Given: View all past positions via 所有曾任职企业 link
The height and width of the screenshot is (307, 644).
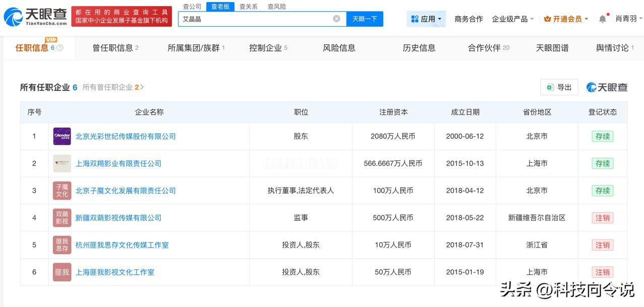Looking at the screenshot, I should tap(113, 87).
